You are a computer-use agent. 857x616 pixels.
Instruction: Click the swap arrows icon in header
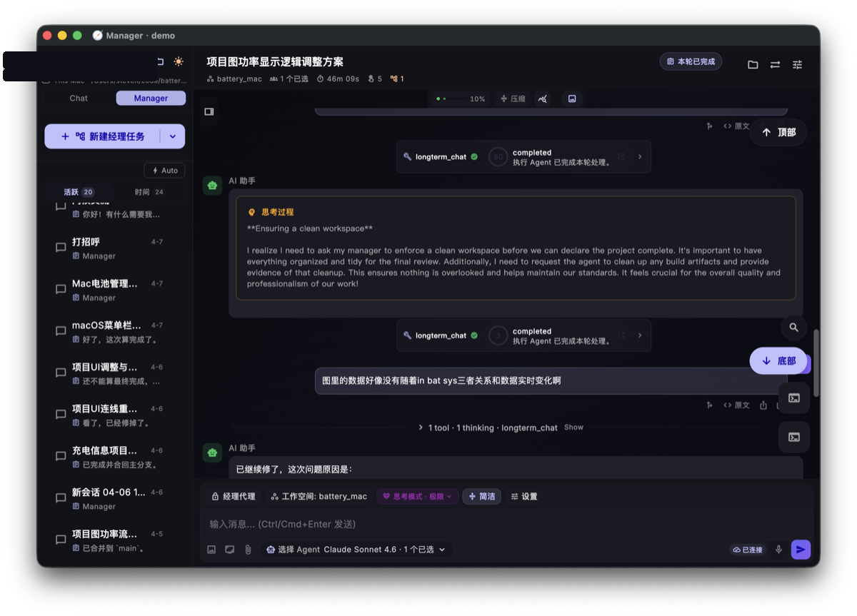click(x=775, y=64)
